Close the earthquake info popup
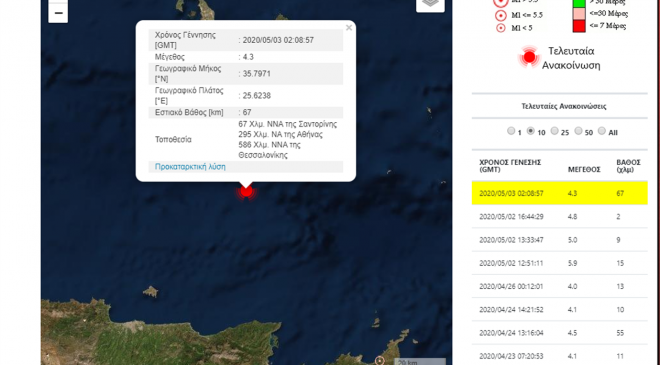660x365 pixels. 349,28
